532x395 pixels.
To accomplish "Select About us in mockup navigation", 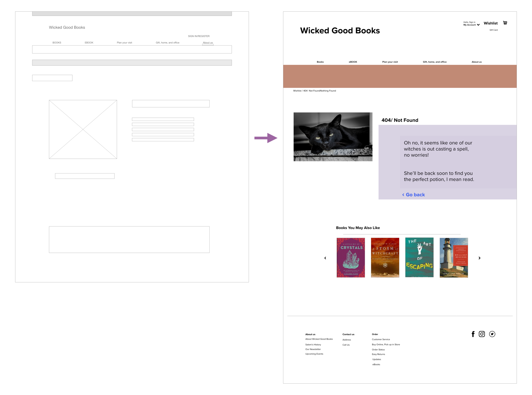I will (476, 62).
